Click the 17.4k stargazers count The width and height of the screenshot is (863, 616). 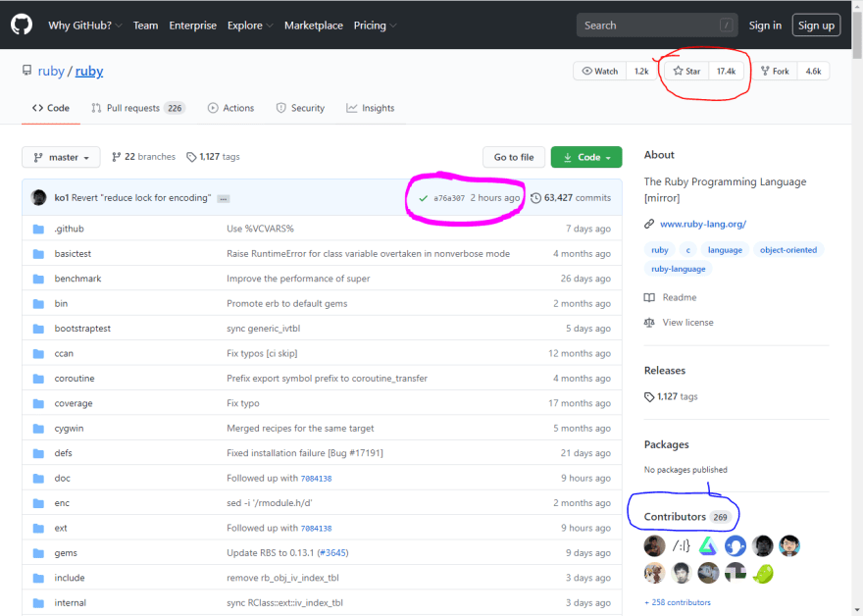[x=726, y=71]
